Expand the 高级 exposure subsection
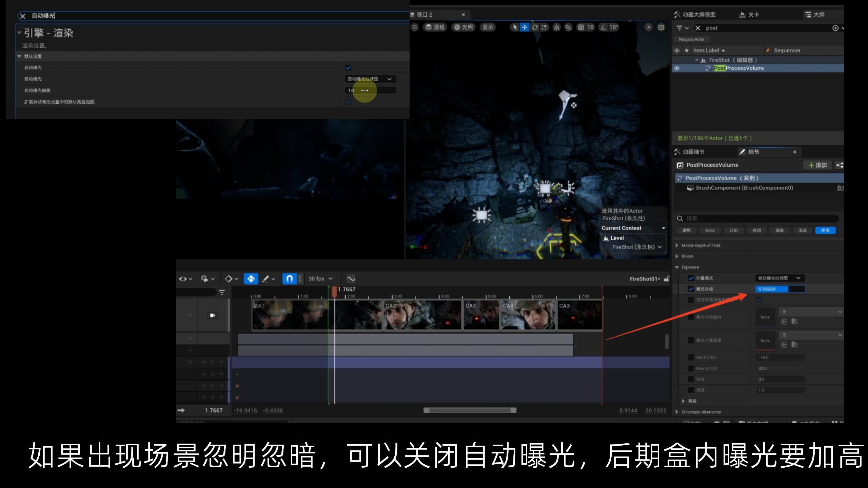This screenshot has height=488, width=868. click(x=683, y=401)
